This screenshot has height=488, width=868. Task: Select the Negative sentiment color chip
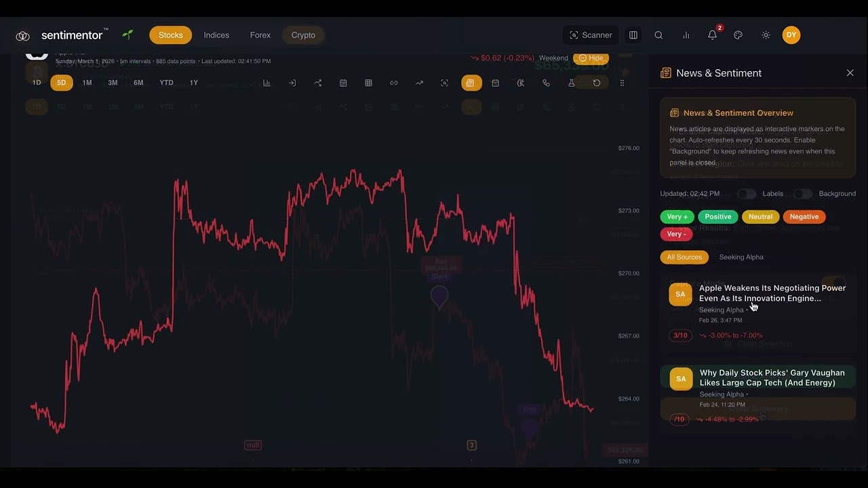(804, 216)
